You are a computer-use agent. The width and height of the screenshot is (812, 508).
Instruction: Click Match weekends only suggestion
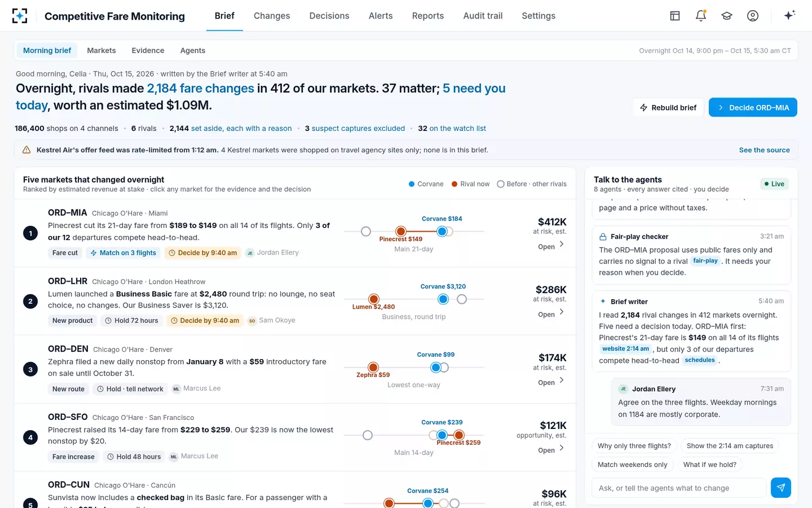click(632, 465)
